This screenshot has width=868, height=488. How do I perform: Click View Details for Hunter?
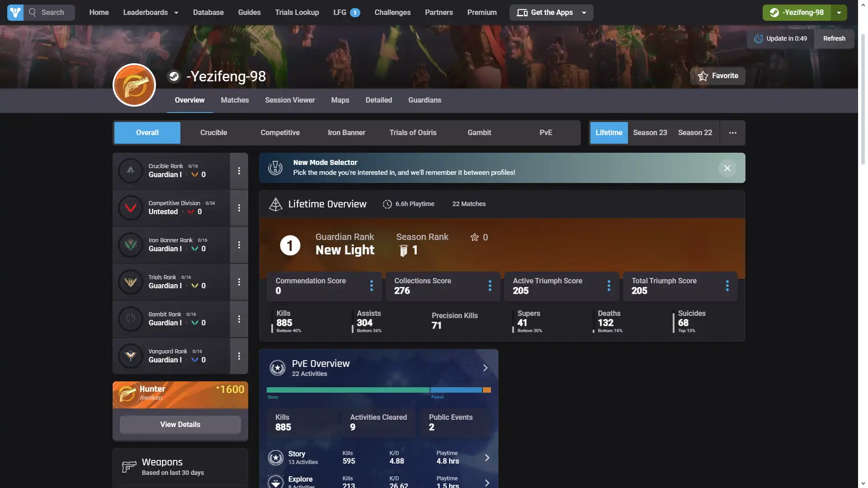click(180, 425)
